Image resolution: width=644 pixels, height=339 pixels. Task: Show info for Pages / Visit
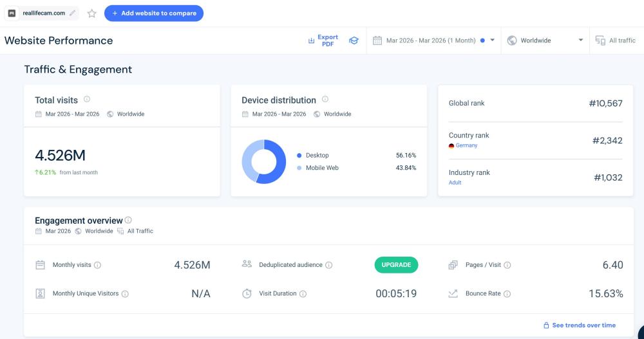point(507,265)
